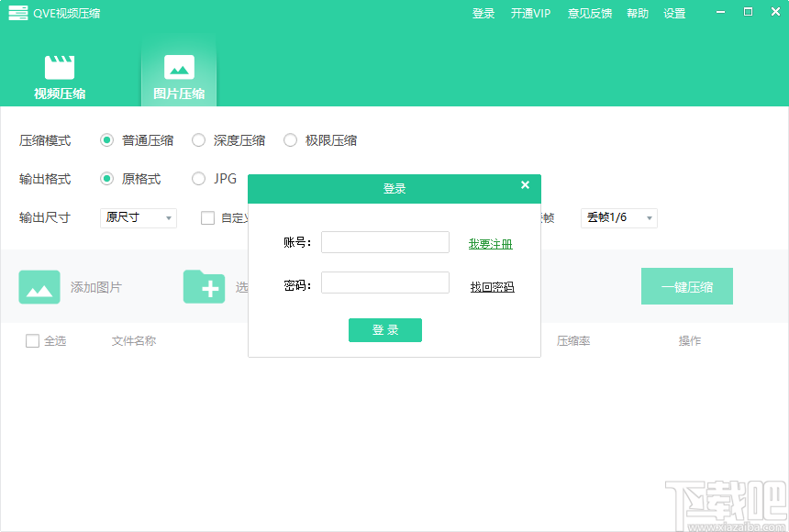This screenshot has width=789, height=532.
Task: Click the 帮助 help menu
Action: click(x=637, y=13)
